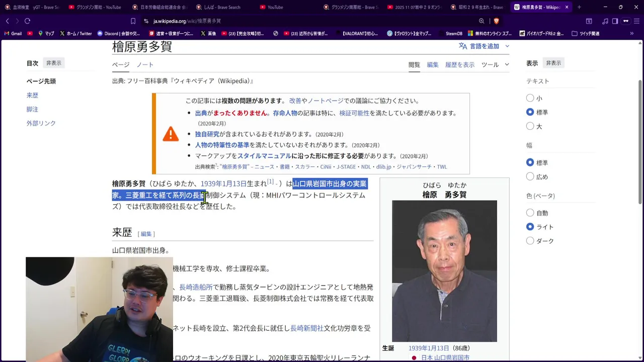Open the 検証可能性 link
This screenshot has height=362, width=644.
[x=354, y=113]
